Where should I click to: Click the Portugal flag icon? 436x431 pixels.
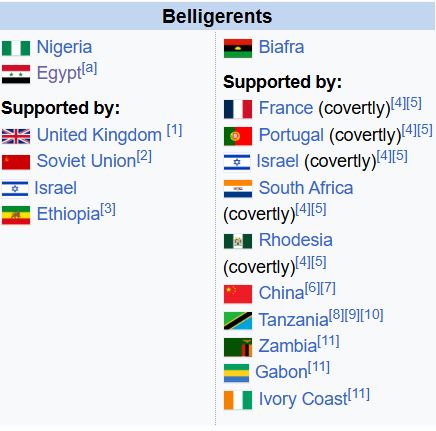click(x=238, y=136)
